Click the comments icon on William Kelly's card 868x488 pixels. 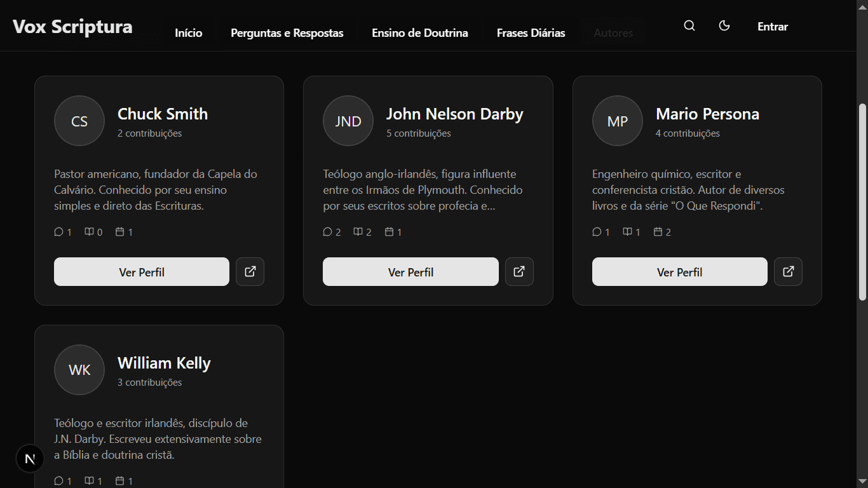pos(57,481)
